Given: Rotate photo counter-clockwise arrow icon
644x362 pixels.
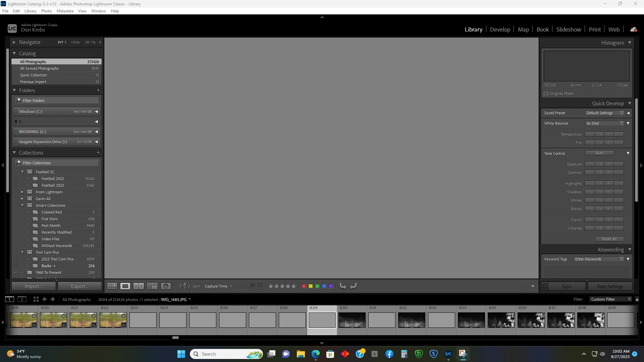Looking at the screenshot, I should [x=343, y=286].
